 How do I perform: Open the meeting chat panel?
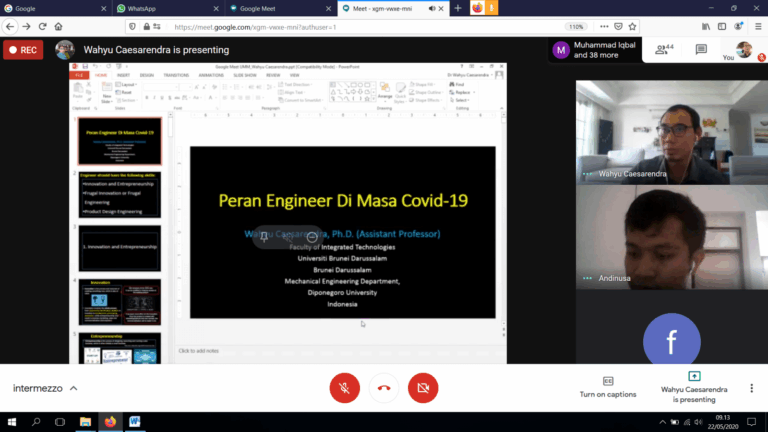point(701,49)
